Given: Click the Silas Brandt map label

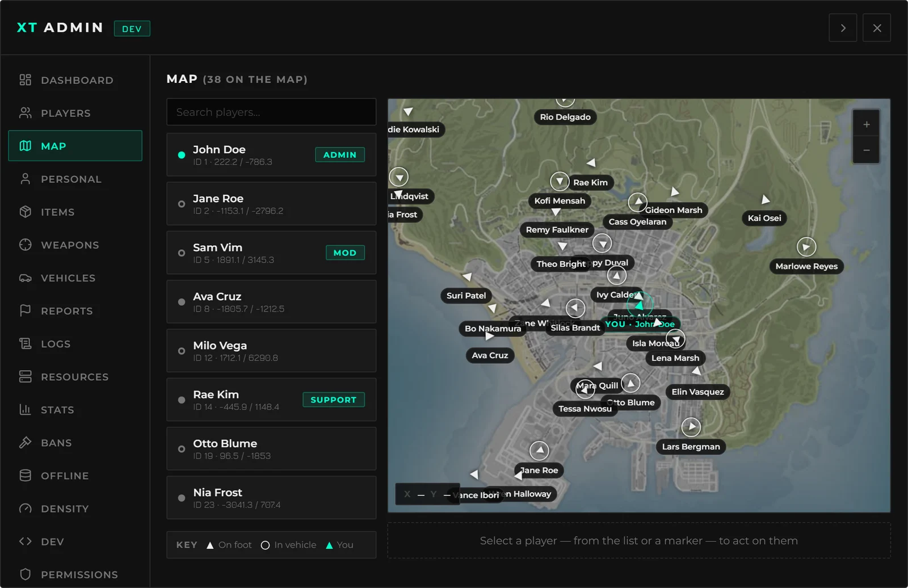Looking at the screenshot, I should click(x=575, y=327).
